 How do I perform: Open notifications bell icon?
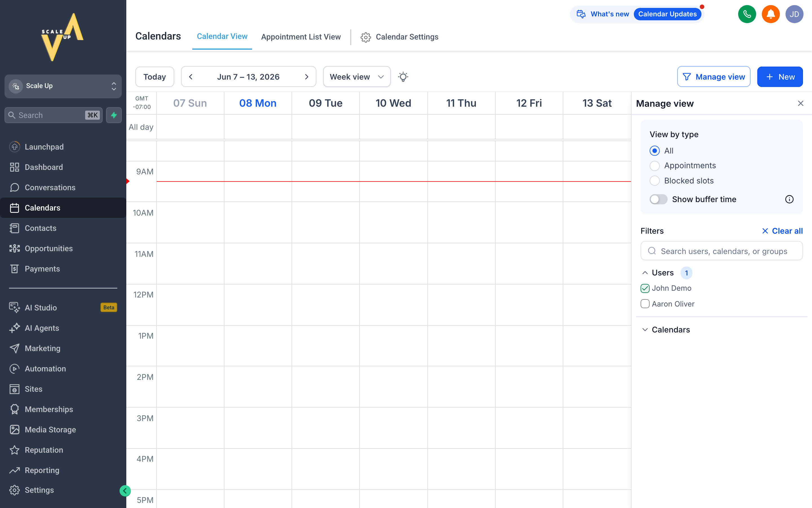[770, 14]
